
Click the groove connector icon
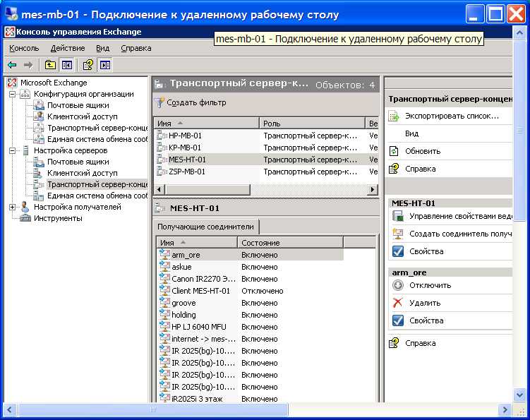pos(164,302)
